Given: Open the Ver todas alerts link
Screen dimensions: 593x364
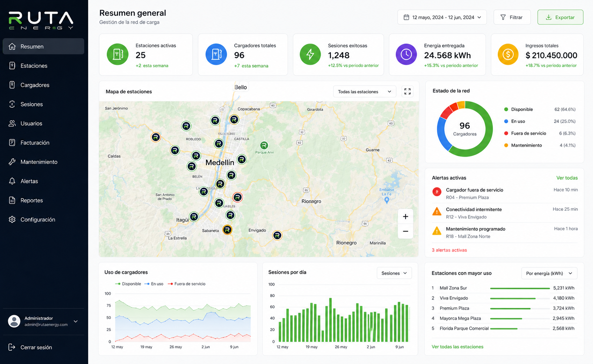Looking at the screenshot, I should click(567, 178).
